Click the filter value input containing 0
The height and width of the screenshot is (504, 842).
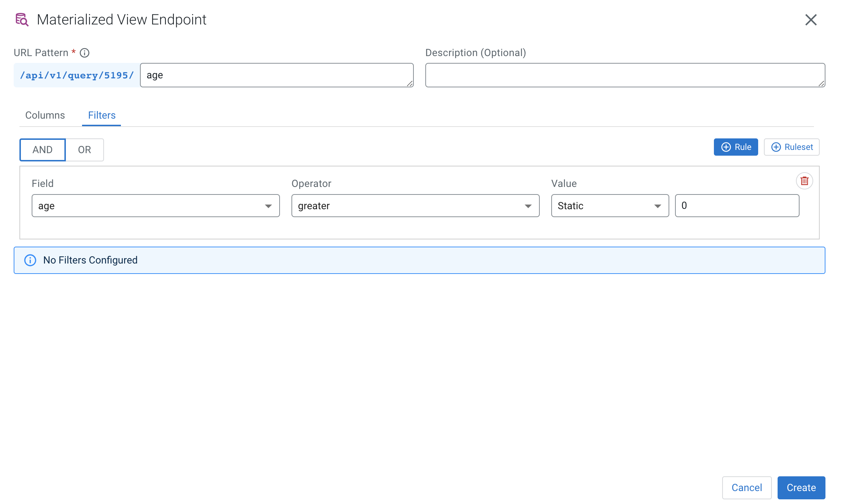tap(737, 206)
